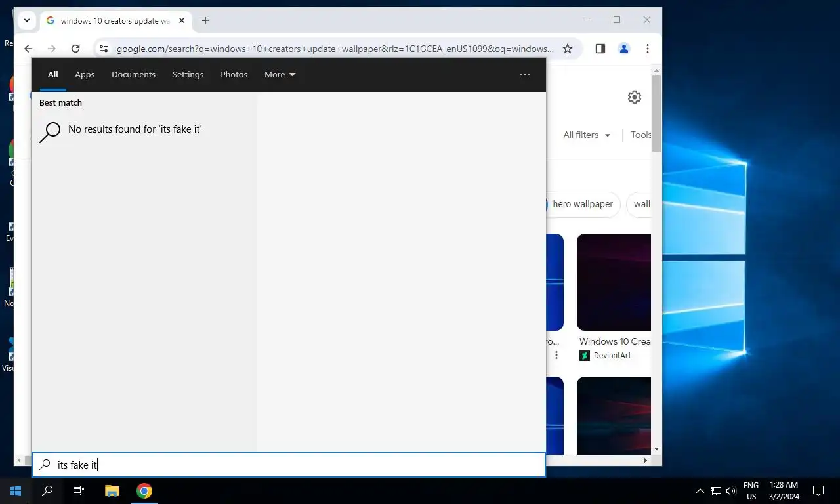
Task: Select the 'hero wallpaper' suggestion chip
Action: (x=583, y=204)
